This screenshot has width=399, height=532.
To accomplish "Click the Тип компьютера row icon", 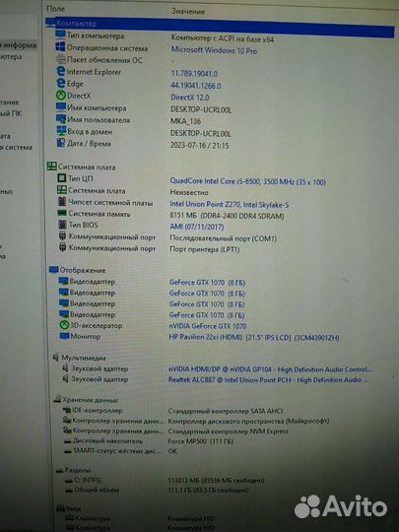I will pos(60,34).
